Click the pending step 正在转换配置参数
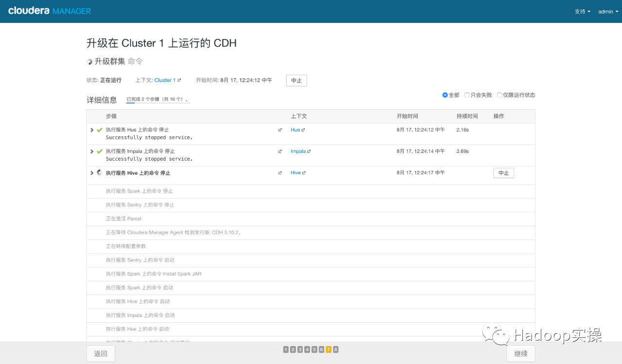 click(126, 246)
